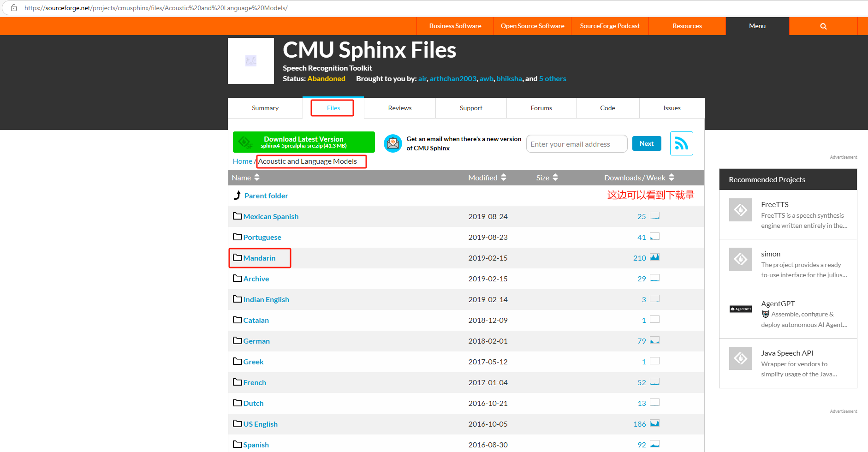The width and height of the screenshot is (868, 452).
Task: Click Portuguese download count 41
Action: tap(642, 237)
